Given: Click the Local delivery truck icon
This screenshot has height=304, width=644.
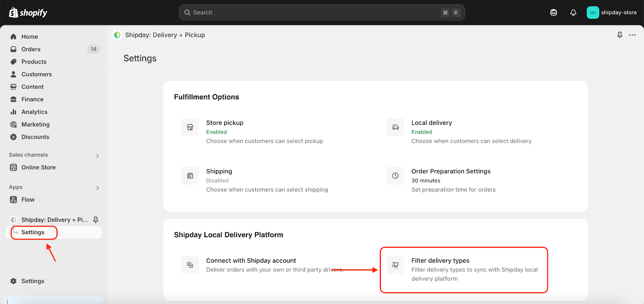Looking at the screenshot, I should (x=395, y=127).
